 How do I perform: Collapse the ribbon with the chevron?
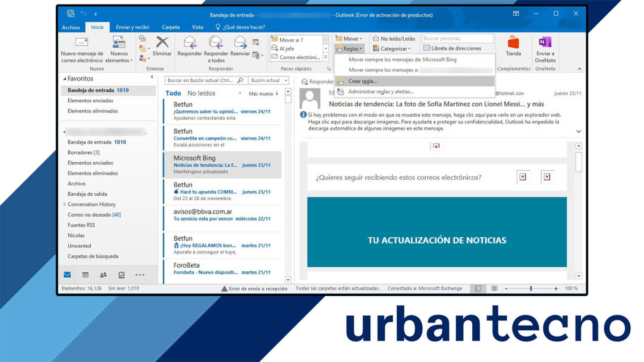[580, 69]
